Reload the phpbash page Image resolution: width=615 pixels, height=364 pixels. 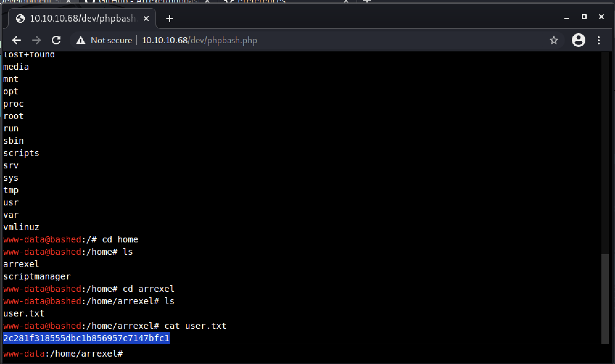tap(56, 40)
